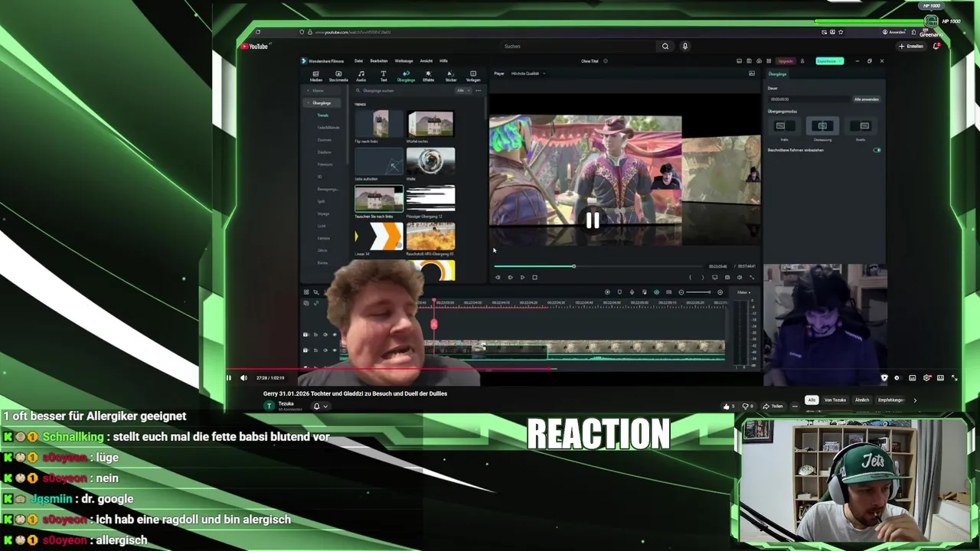Open the Stockmedia tab in Filmora
Screen dimensions: 980x551
338,76
